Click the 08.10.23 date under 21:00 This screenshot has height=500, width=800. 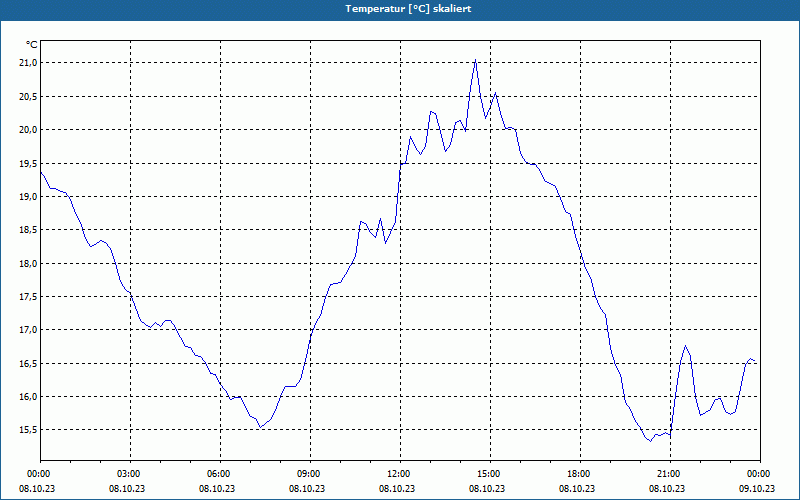667,489
